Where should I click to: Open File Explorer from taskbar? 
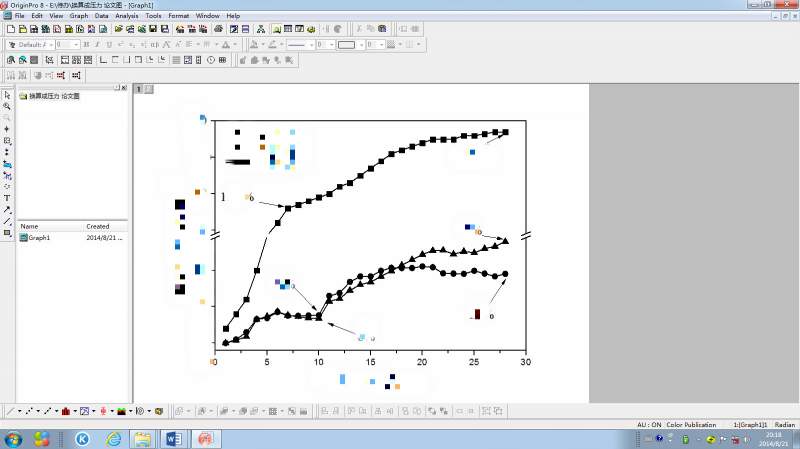[x=143, y=439]
